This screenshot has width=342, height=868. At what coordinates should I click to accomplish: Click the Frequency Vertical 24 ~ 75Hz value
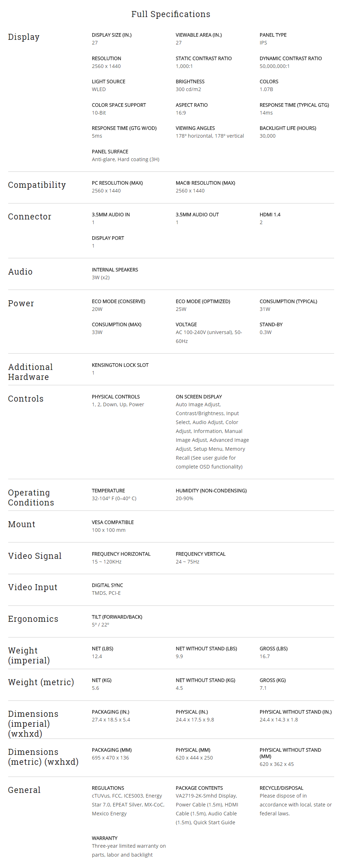(187, 562)
